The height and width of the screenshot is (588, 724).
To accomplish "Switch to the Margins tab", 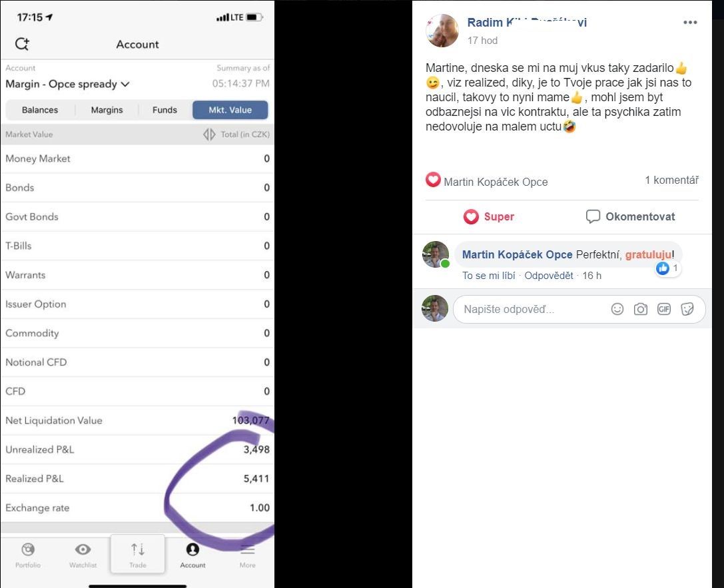I will pos(107,110).
